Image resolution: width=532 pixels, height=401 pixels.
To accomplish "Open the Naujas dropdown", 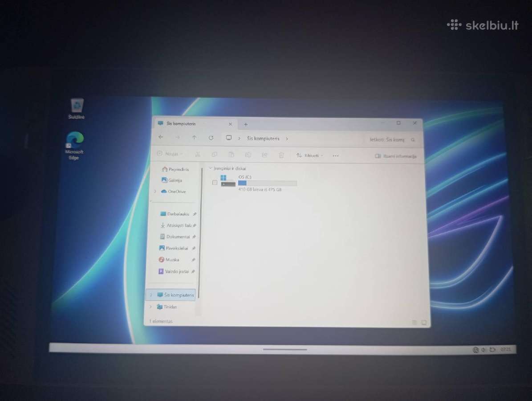I will (170, 154).
